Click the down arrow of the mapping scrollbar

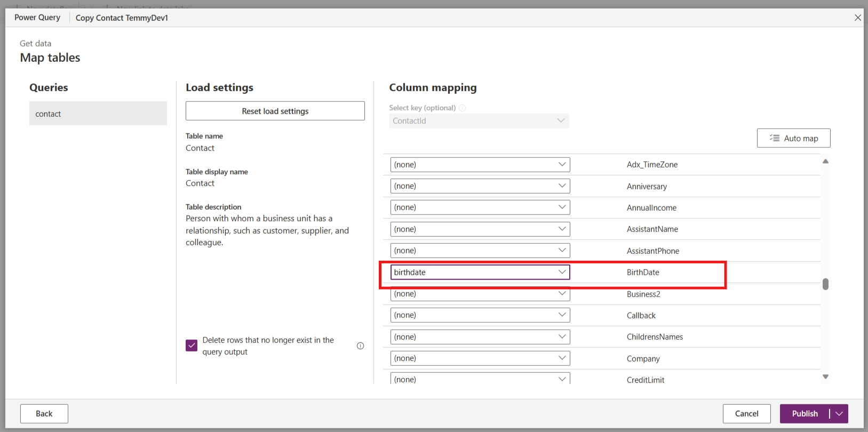(825, 377)
